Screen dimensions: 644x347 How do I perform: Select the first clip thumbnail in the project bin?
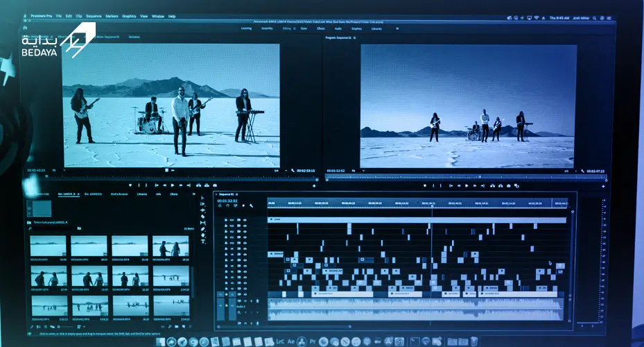(x=48, y=246)
